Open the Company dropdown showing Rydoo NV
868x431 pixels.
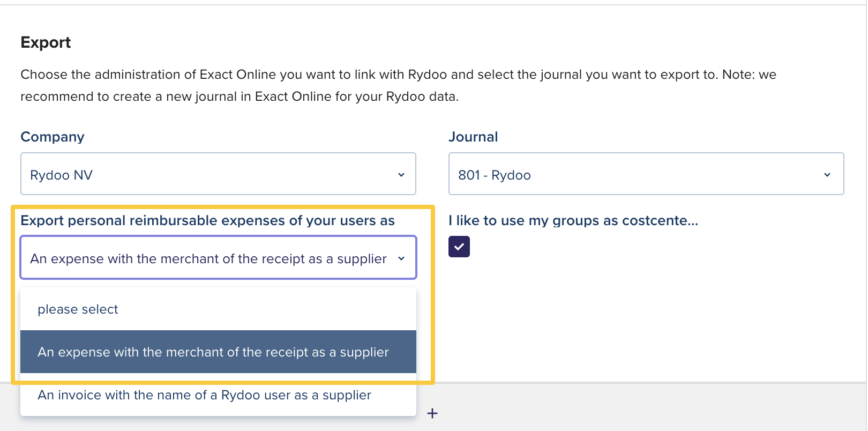[218, 174]
